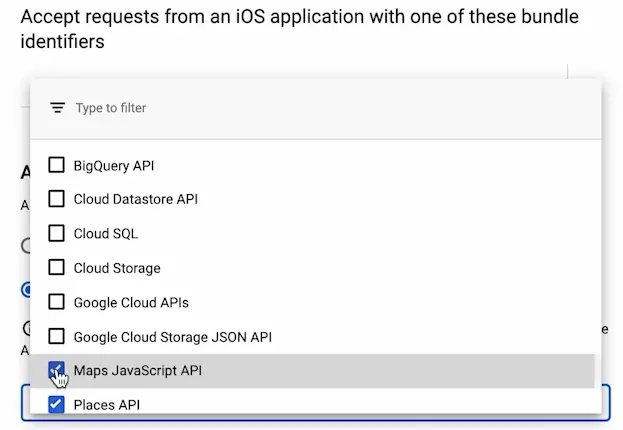The height and width of the screenshot is (430, 623).
Task: Check the BigQuery API checkbox
Action: (x=56, y=165)
